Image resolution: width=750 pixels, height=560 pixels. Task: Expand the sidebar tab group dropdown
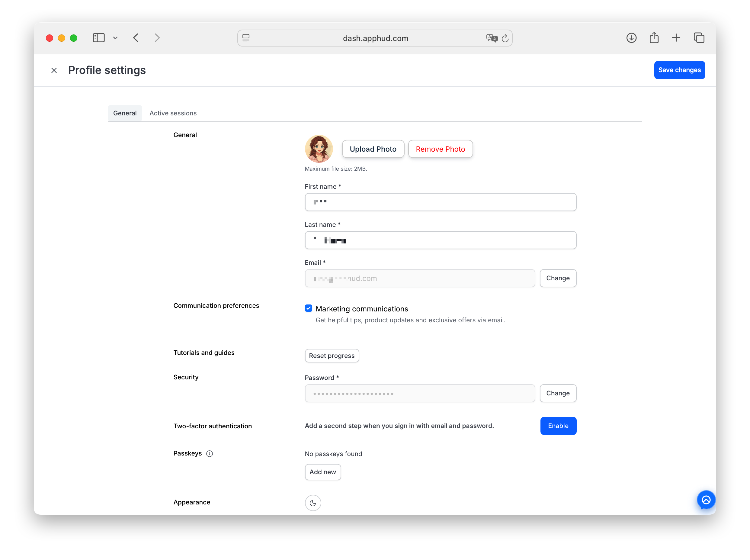pyautogui.click(x=115, y=38)
